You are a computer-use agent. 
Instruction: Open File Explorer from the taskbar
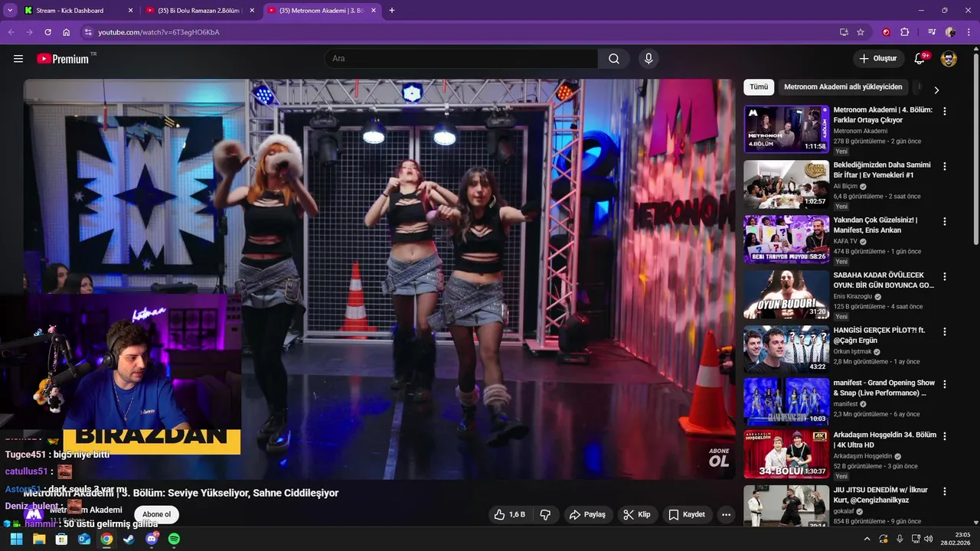click(38, 539)
